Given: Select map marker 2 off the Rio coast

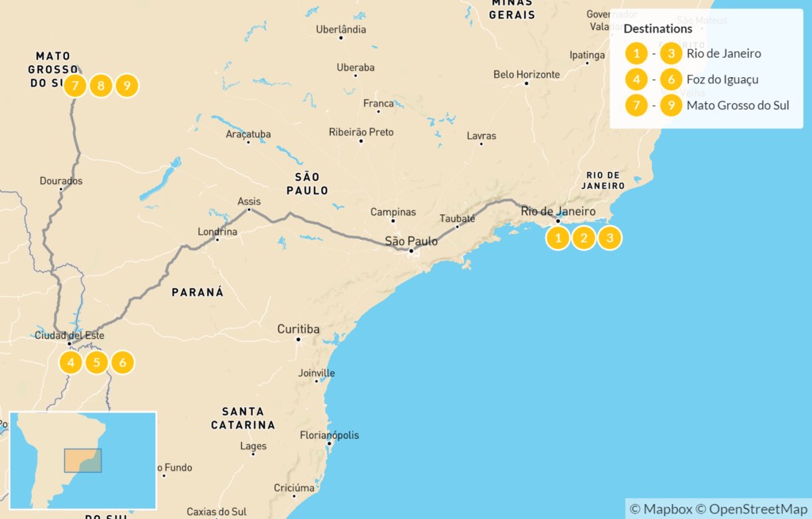Looking at the screenshot, I should point(584,238).
